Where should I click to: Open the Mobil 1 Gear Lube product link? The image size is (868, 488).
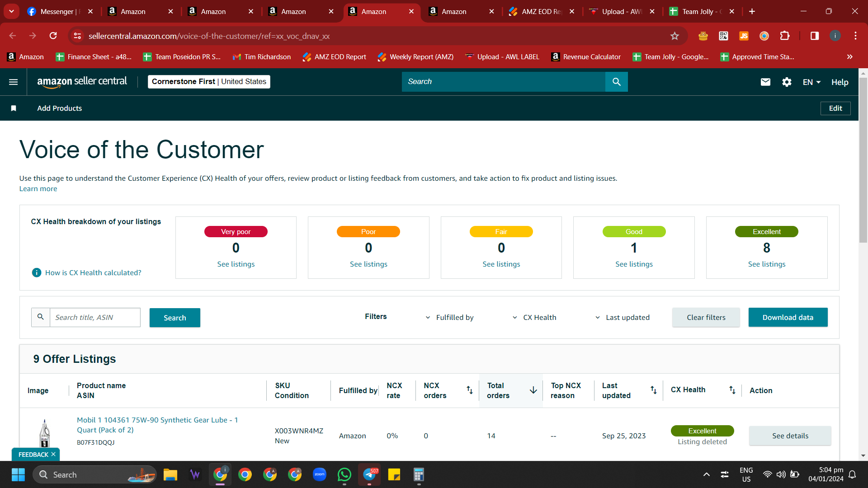[157, 425]
